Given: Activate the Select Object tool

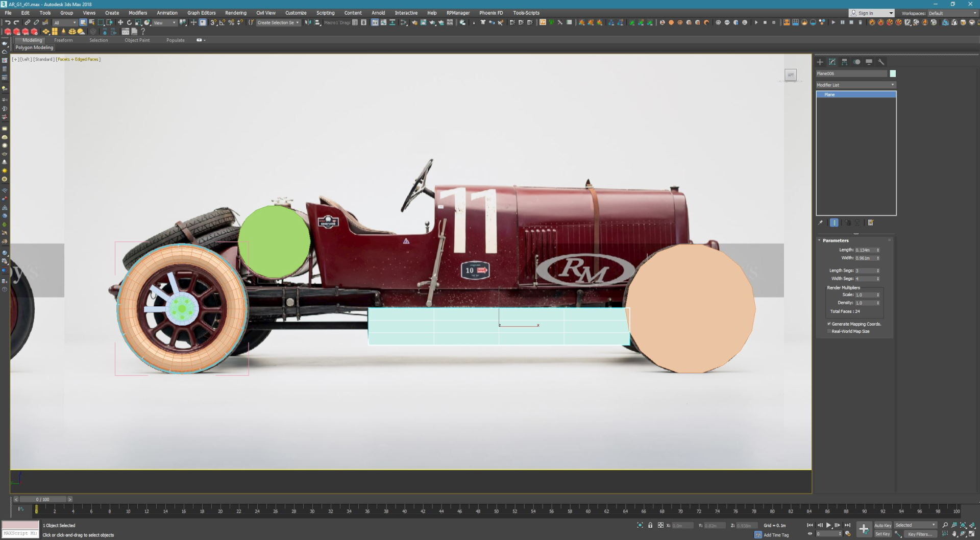Looking at the screenshot, I should coord(83,22).
